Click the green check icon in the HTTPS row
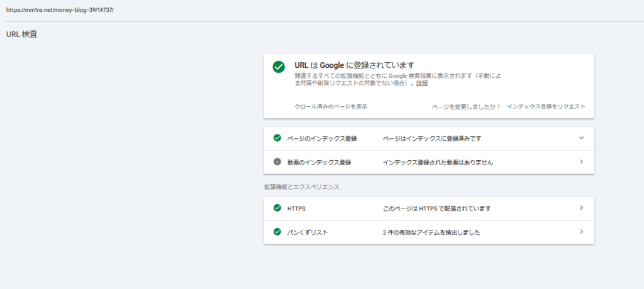This screenshot has height=289, width=644. point(277,208)
